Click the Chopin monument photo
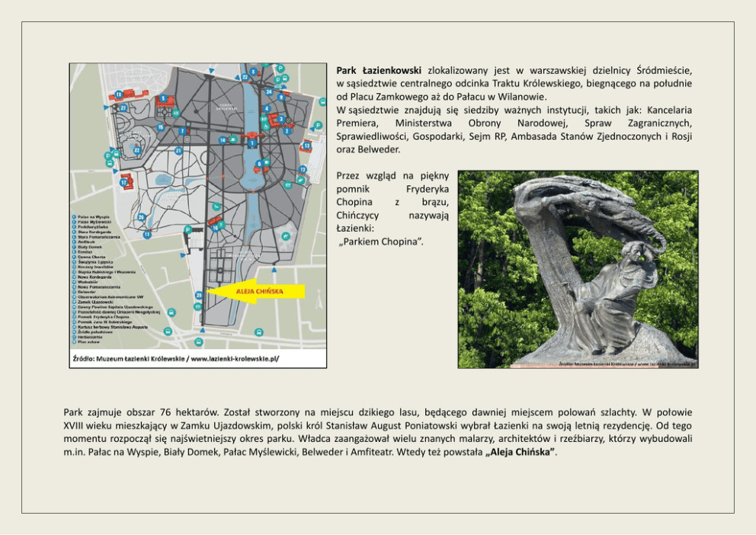This screenshot has height=535, width=756. (578, 269)
